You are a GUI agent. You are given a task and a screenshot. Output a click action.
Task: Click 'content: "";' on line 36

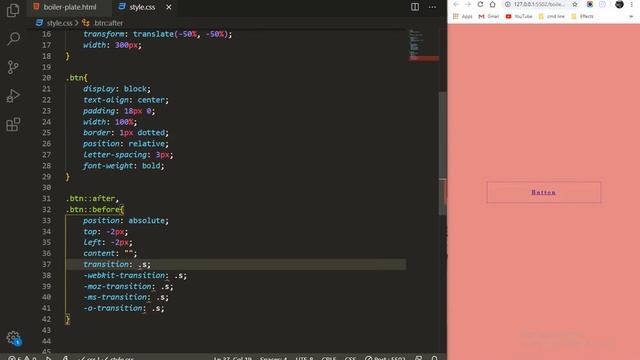point(110,253)
